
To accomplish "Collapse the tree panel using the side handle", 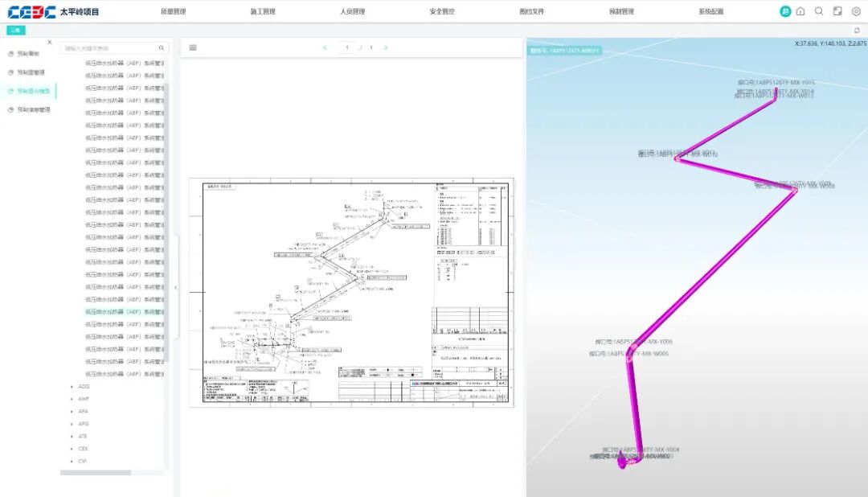I will tap(176, 287).
